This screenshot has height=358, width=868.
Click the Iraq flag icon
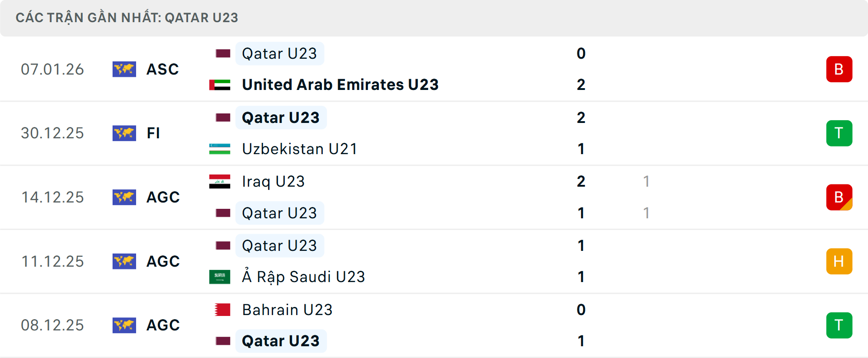pos(219,181)
